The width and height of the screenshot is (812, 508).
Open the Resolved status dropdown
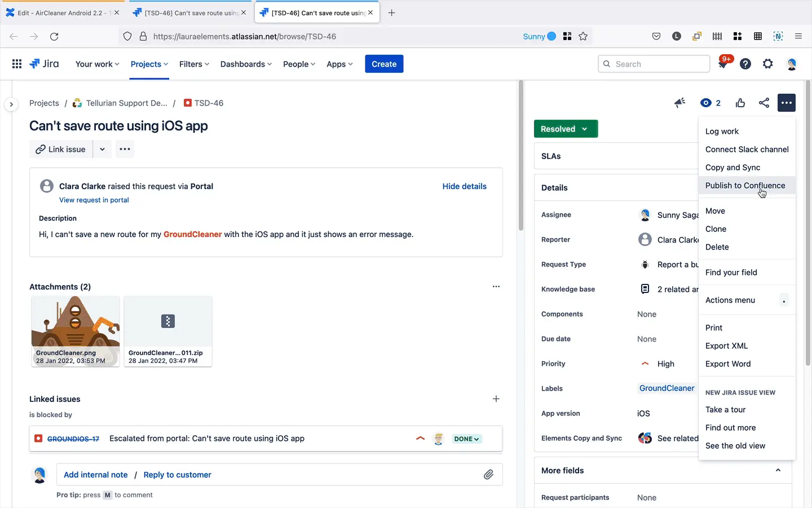coord(566,129)
